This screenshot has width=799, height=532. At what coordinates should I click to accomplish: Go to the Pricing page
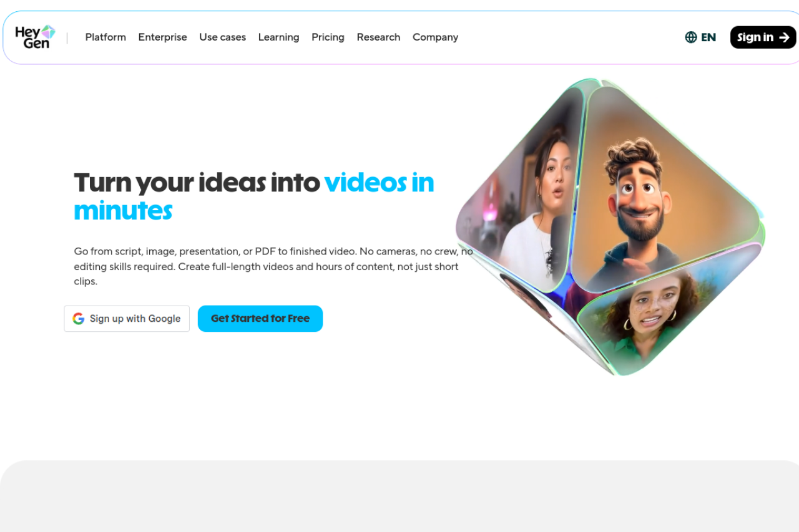(328, 37)
